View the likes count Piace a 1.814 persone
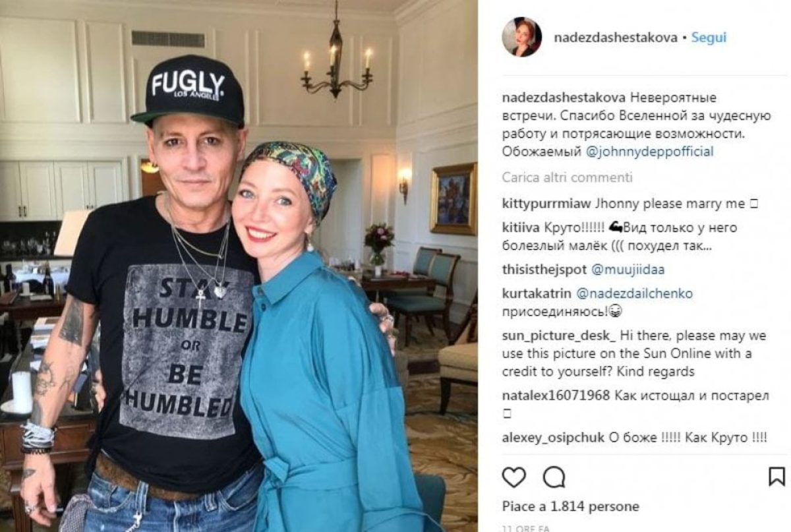The width and height of the screenshot is (791, 532). (570, 506)
